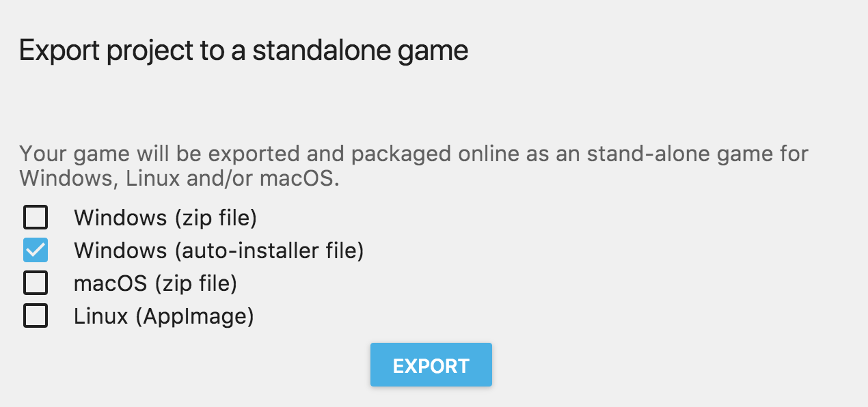This screenshot has height=407, width=868.
Task: Uncheck the Windows (auto-installer file) checkbox
Action: [36, 251]
